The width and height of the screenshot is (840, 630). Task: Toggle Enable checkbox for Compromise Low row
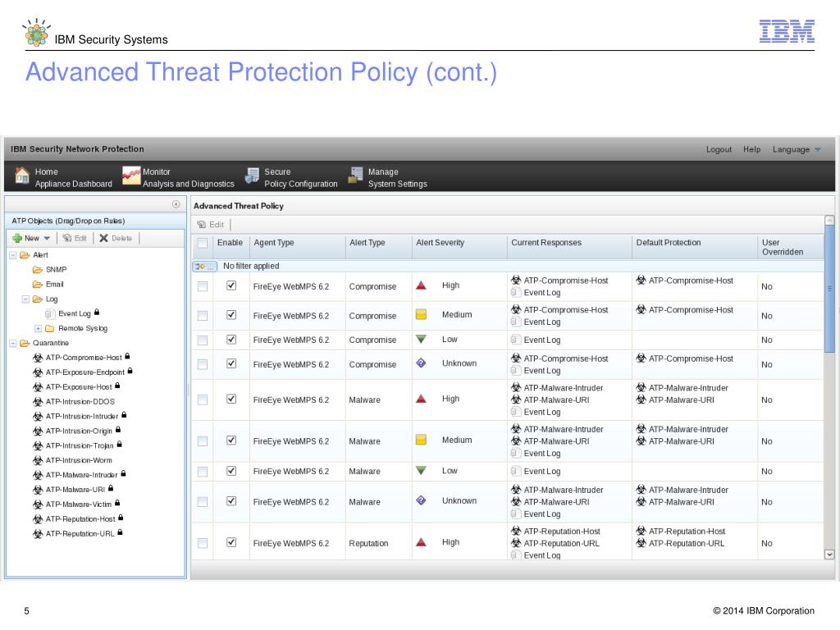tap(231, 340)
